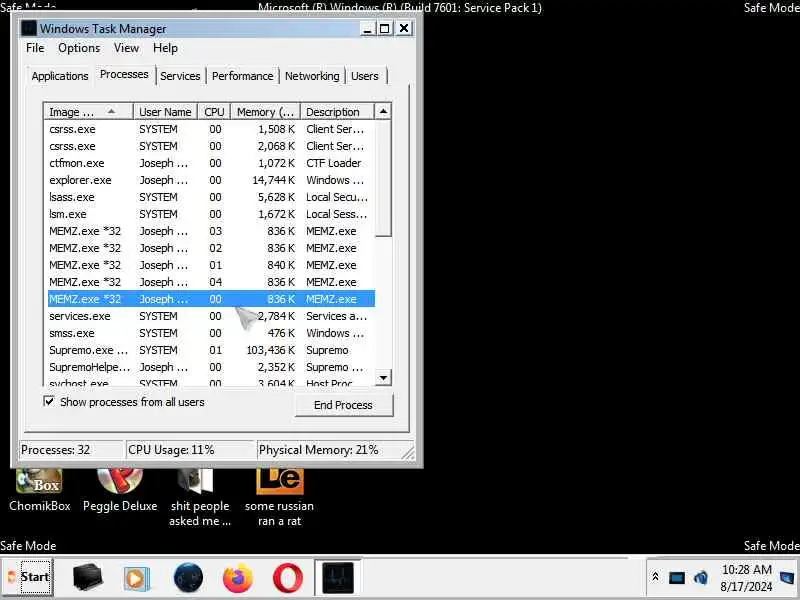Launch Opera browser from the taskbar
Image resolution: width=800 pixels, height=600 pixels.
[x=288, y=578]
